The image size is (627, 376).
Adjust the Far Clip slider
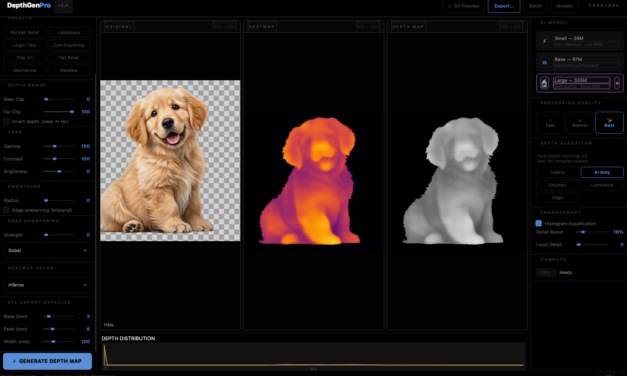pyautogui.click(x=59, y=112)
